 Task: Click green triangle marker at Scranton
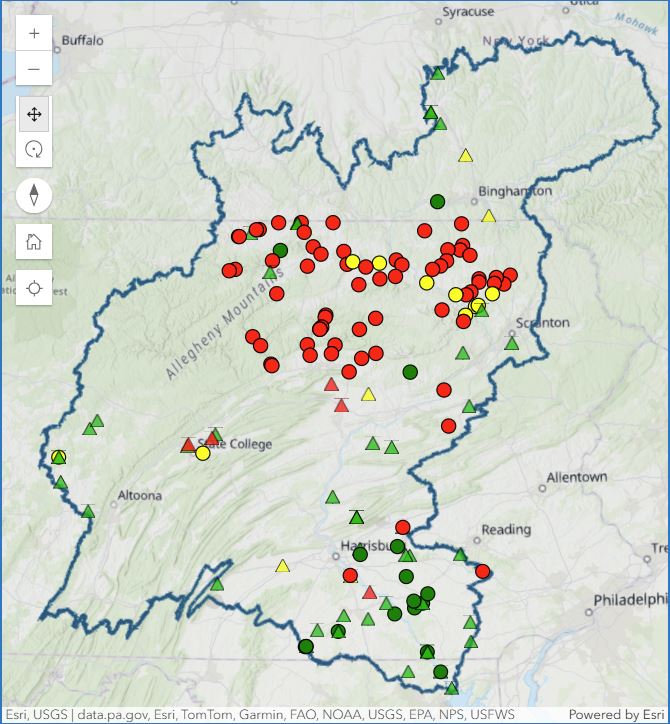click(x=512, y=343)
